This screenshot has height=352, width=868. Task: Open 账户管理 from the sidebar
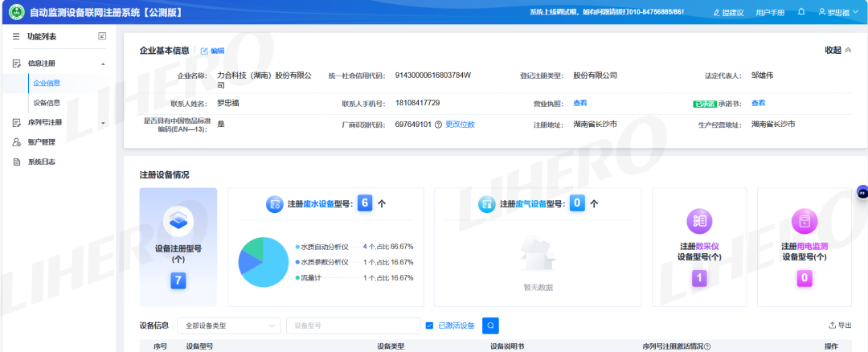(x=42, y=142)
